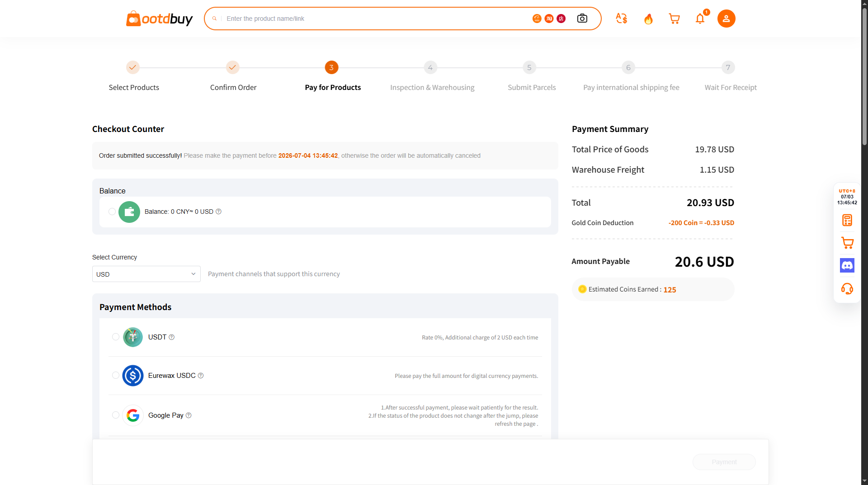Click Pay international shipping fee step 6
The width and height of the screenshot is (868, 485).
pos(628,67)
